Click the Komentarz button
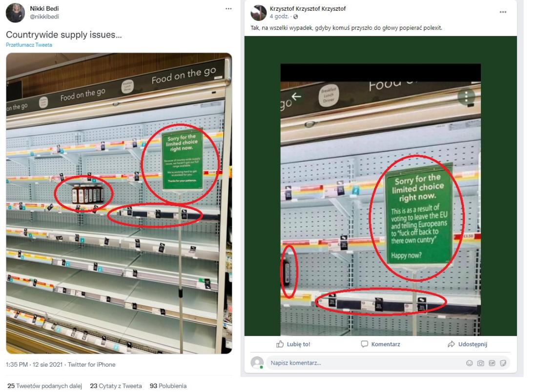Screen dimensions: 537x392 380,344
